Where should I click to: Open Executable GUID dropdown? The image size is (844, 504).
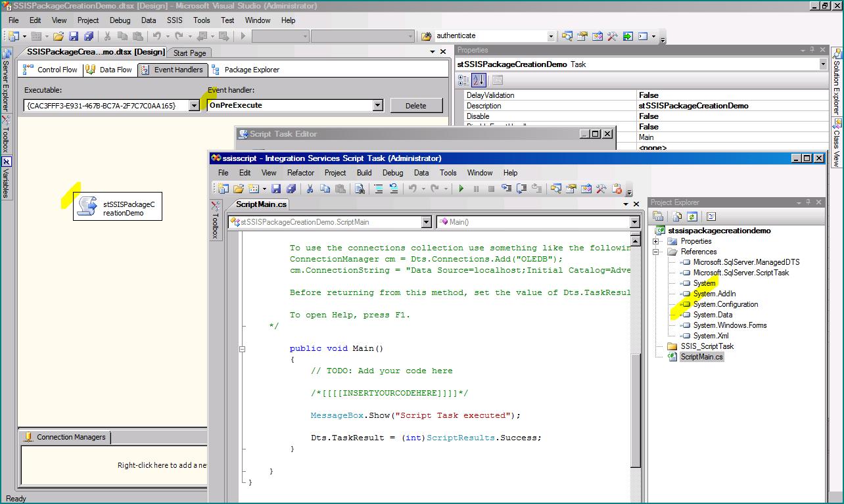tap(194, 105)
